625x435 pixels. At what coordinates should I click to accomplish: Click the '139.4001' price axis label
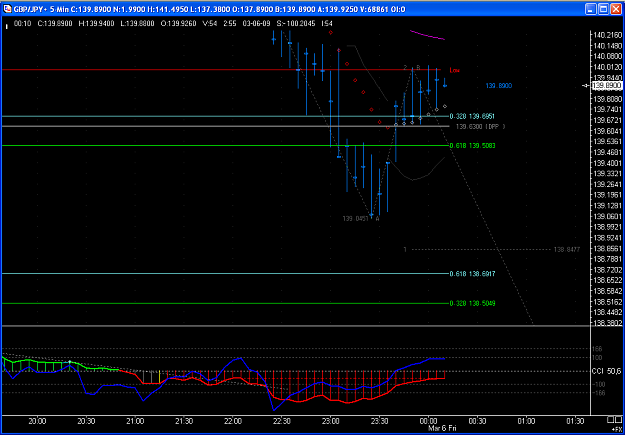(607, 163)
